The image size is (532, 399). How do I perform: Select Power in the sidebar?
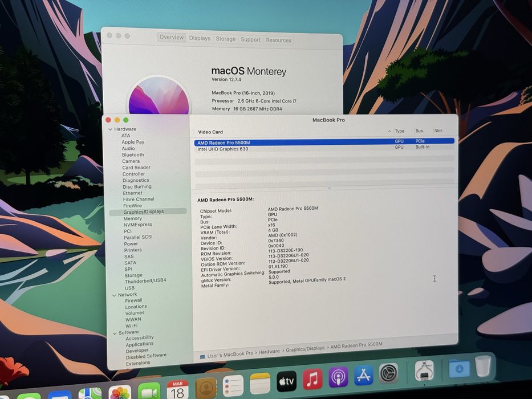[131, 243]
